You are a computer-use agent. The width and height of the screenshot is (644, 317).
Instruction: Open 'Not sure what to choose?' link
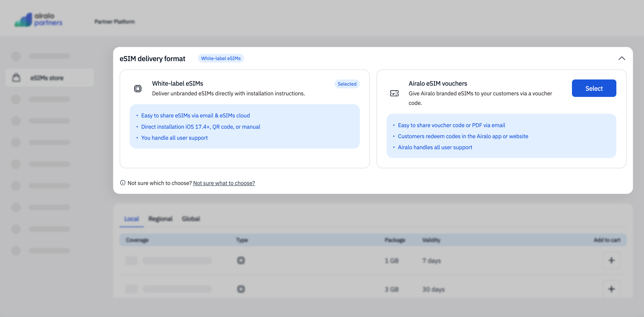224,183
